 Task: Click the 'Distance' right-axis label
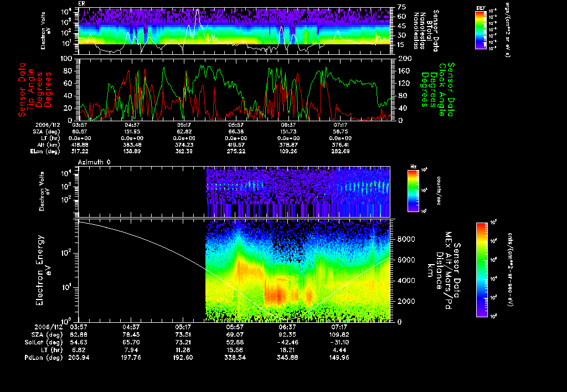(439, 271)
